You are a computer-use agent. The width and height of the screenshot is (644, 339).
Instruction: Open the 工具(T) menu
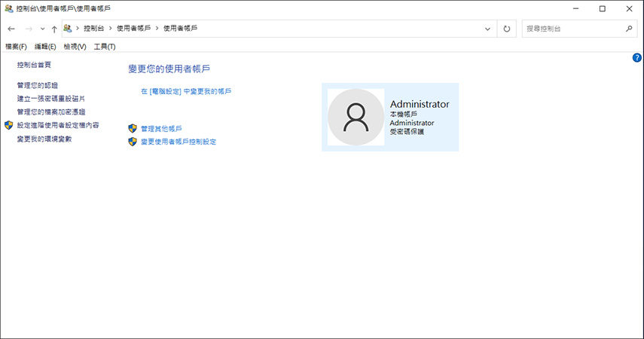(105, 47)
